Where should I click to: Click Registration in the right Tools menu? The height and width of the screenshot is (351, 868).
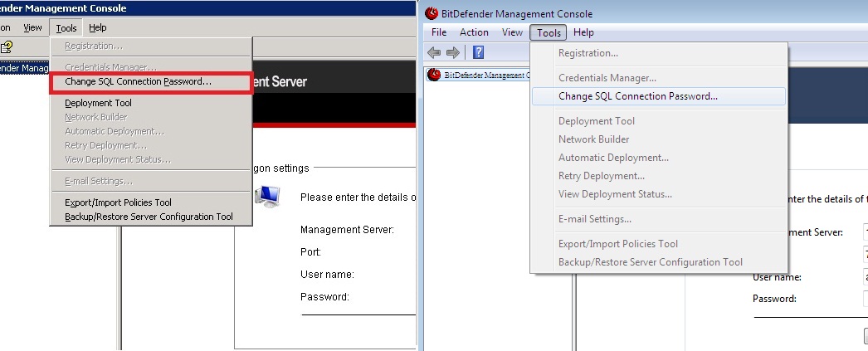click(659, 53)
